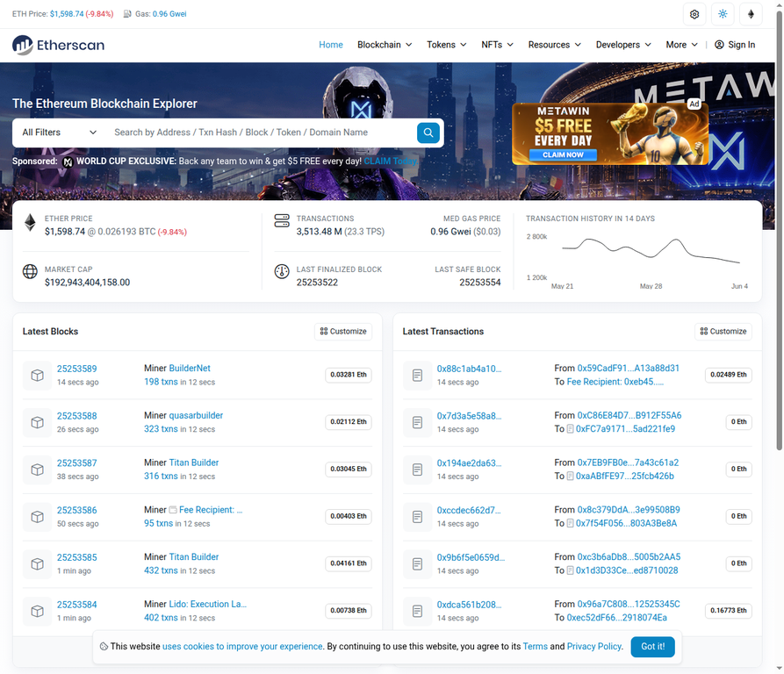Click contract icon beside 0xFC7a9171...5ad221fe9
The height and width of the screenshot is (674, 784).
pos(570,428)
